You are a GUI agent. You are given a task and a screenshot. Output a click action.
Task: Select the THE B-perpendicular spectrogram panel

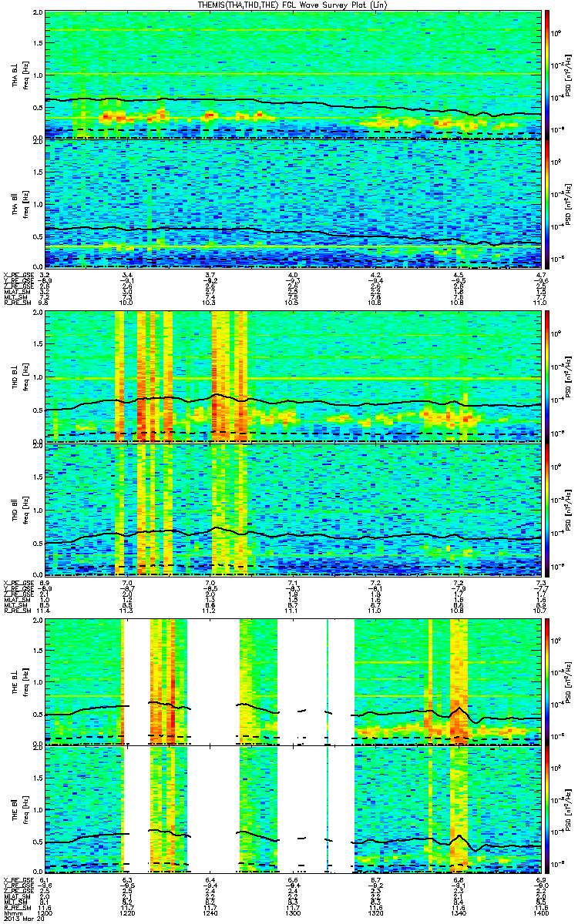tap(293, 681)
